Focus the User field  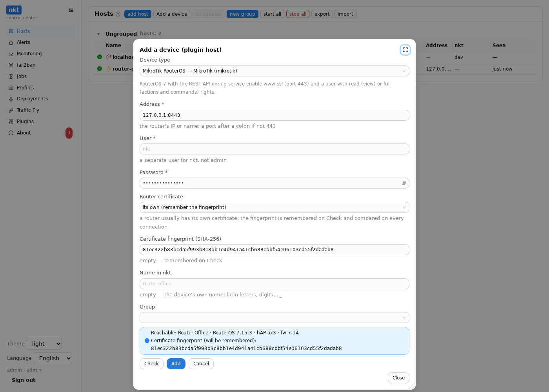tap(274, 149)
